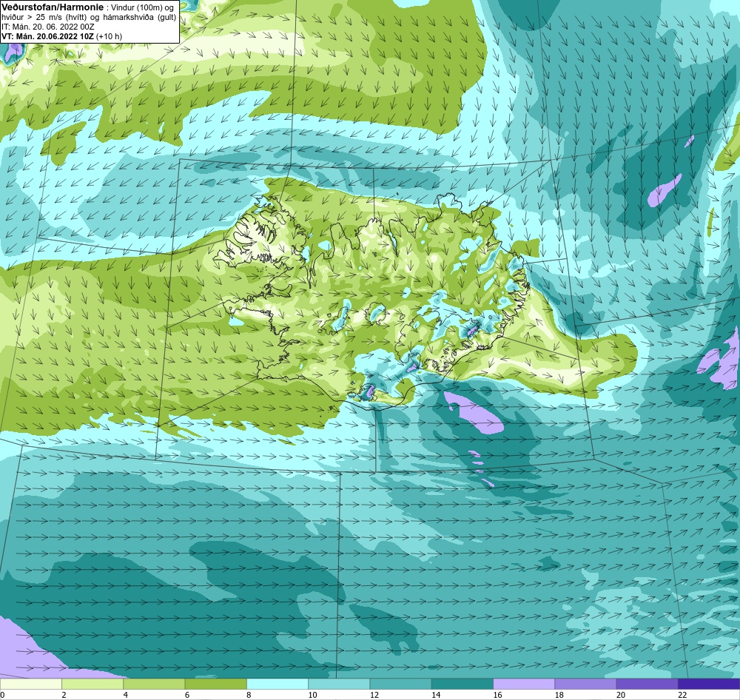Select the legend scale label "6"
The image size is (740, 700).
click(x=187, y=695)
